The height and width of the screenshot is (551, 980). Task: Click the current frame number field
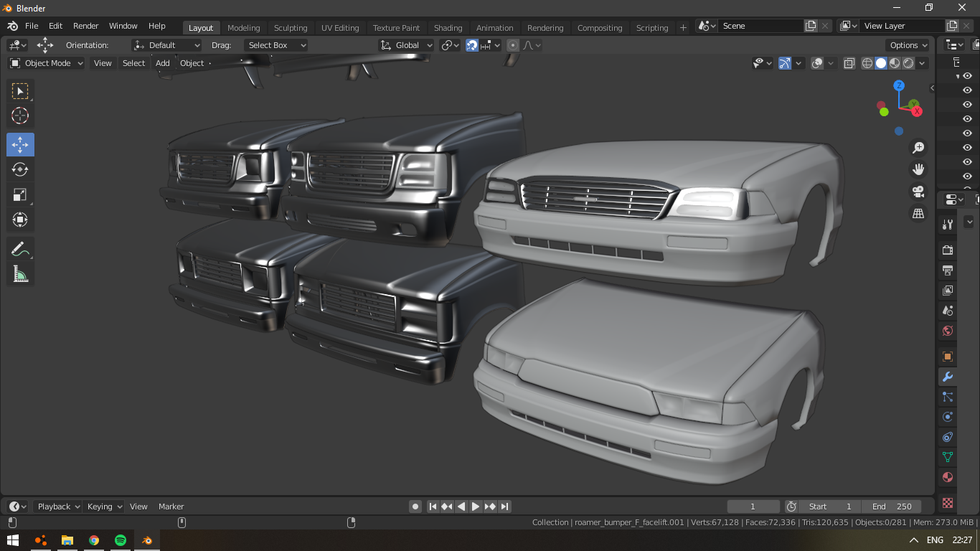point(753,507)
